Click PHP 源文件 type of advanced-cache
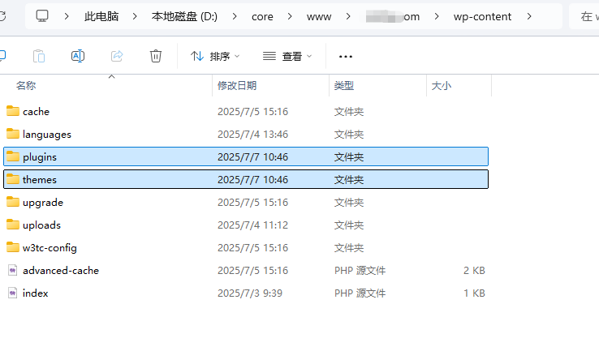The image size is (599, 364). tap(360, 271)
